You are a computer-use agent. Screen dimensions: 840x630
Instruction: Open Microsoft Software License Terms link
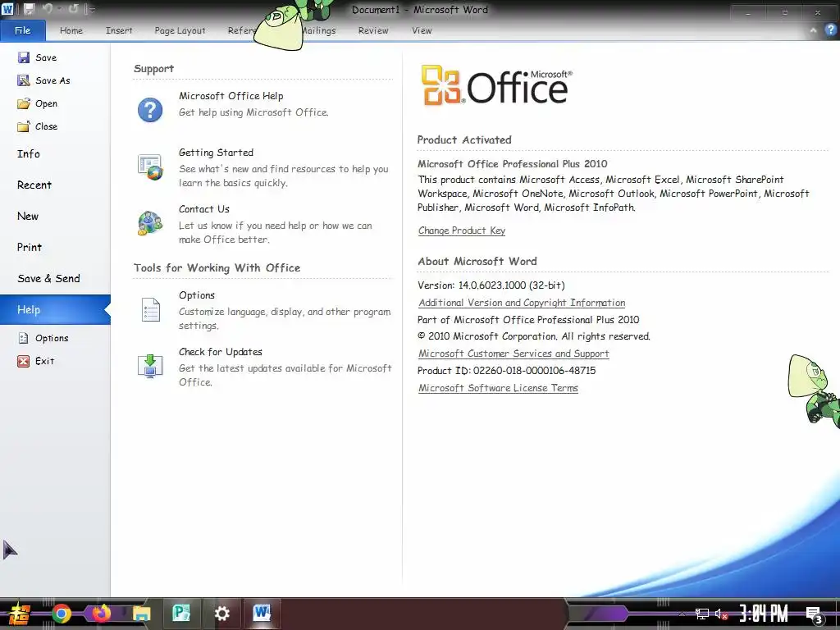coord(498,388)
